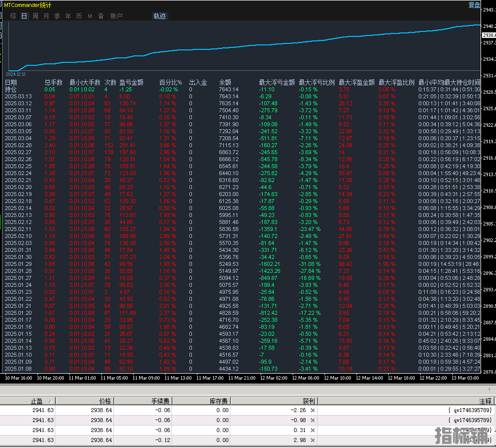Sort by the 手续费 column header

143,401
